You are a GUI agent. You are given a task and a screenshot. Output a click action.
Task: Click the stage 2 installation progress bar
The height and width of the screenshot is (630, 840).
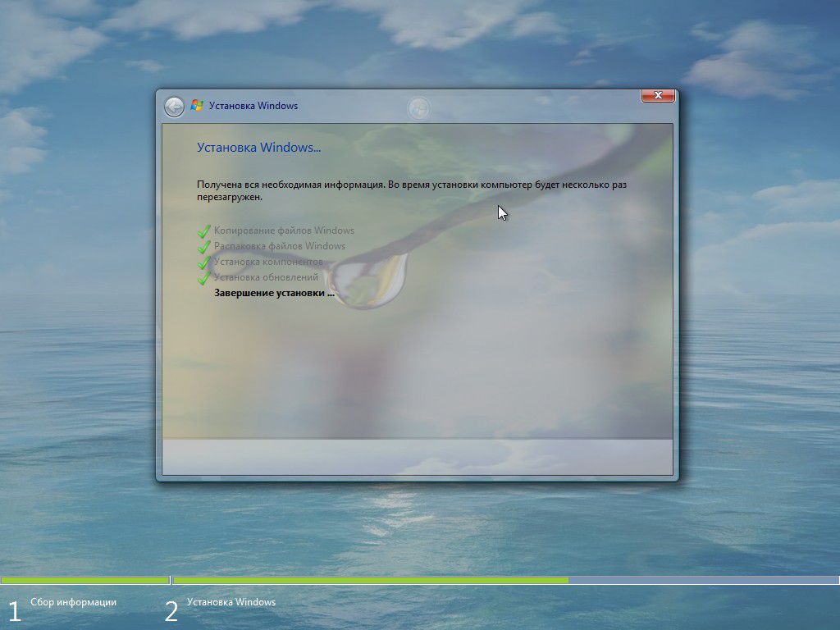[x=505, y=580]
